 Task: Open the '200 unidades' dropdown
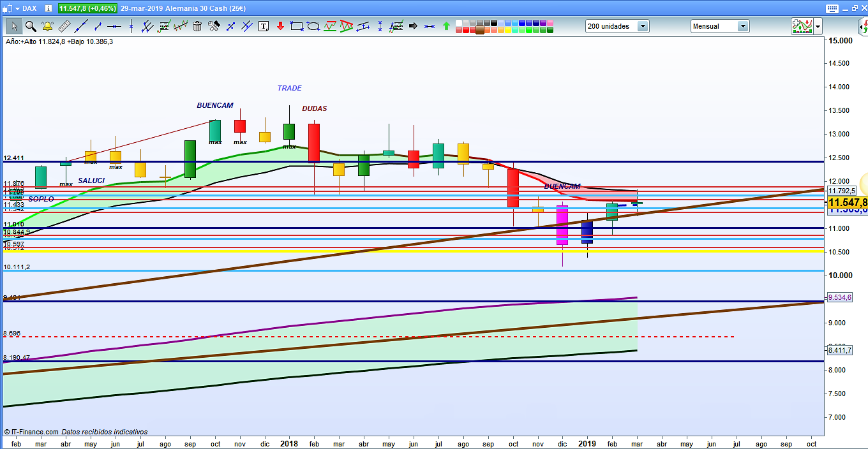[x=643, y=26]
